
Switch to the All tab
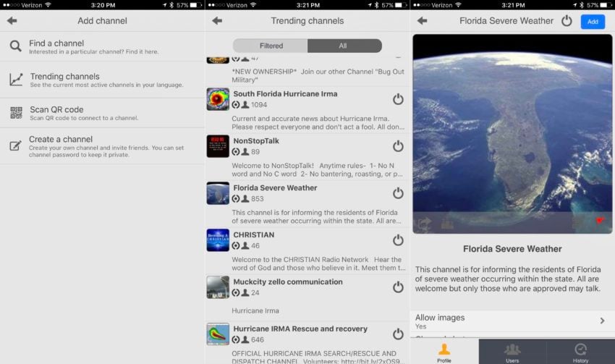click(x=344, y=46)
